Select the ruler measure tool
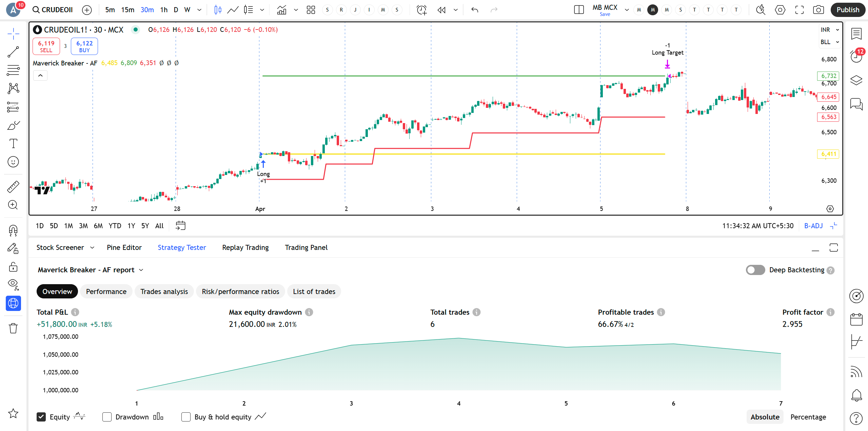 click(x=13, y=187)
